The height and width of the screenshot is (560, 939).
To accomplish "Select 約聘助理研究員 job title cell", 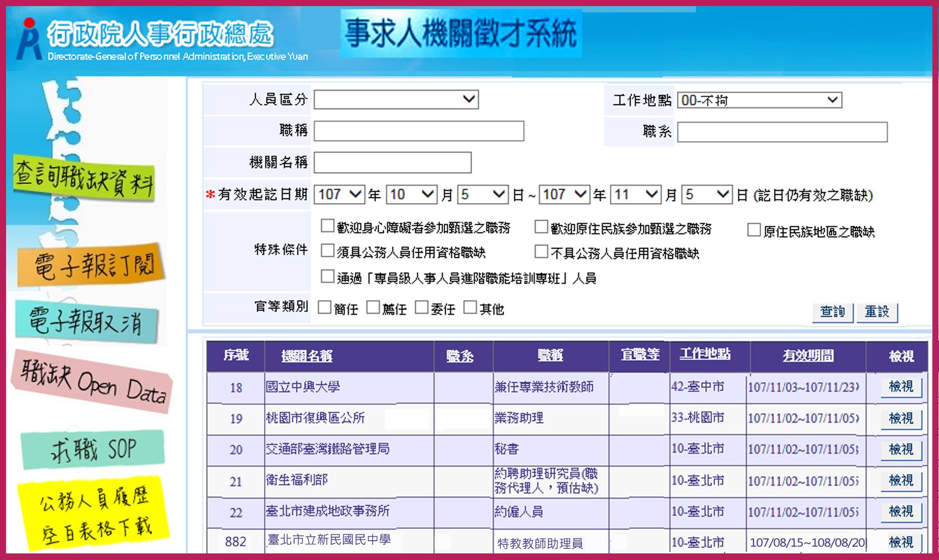I will coord(551,481).
